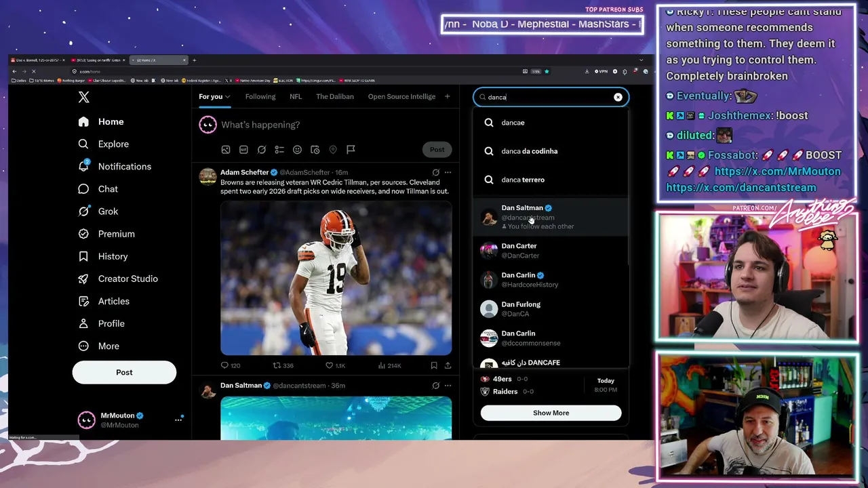The image size is (868, 488).
Task: Repost Adam Schefter's Browns post
Action: click(x=283, y=365)
